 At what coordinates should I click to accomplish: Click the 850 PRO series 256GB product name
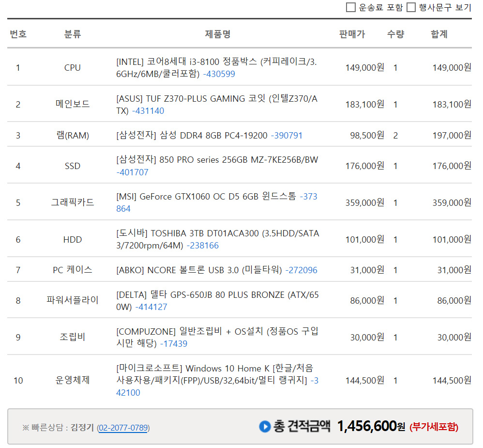[217, 160]
